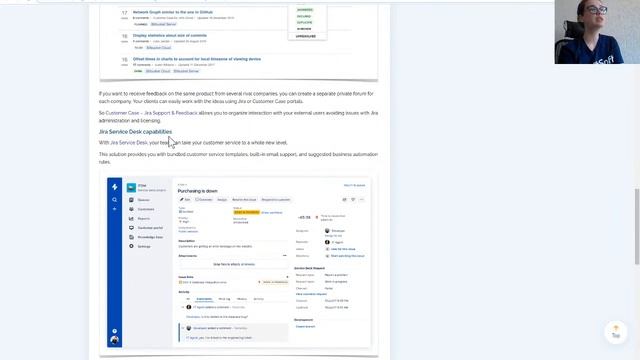Click the Comment button in issue toolbar

[x=204, y=200]
